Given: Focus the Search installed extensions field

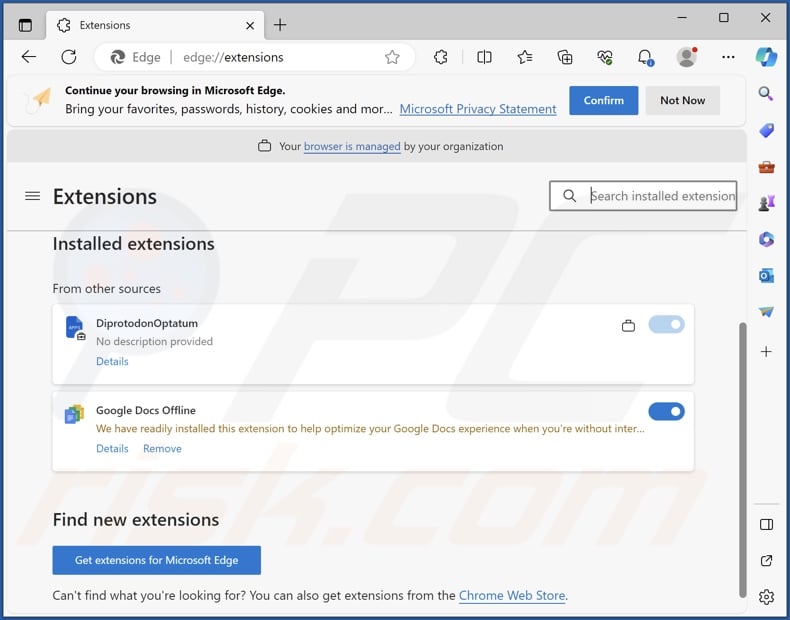Looking at the screenshot, I should tap(643, 196).
